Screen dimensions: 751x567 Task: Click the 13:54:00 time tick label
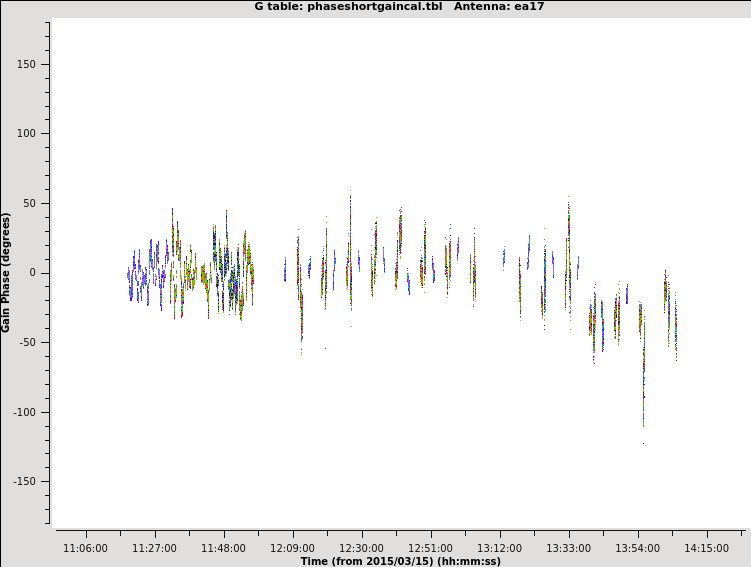(637, 548)
